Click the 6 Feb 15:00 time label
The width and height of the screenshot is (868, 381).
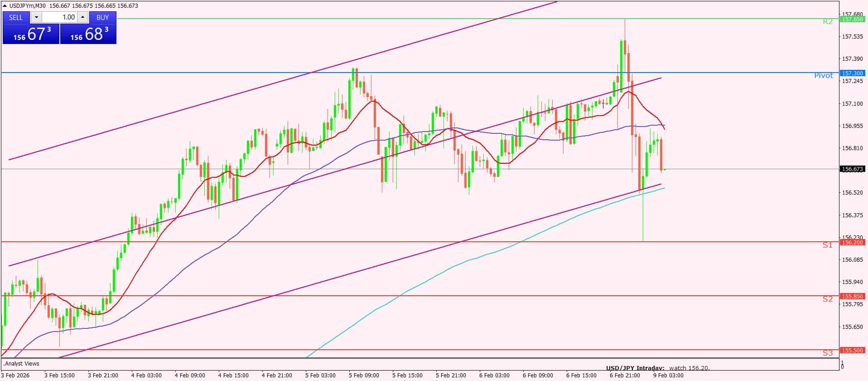(x=581, y=376)
